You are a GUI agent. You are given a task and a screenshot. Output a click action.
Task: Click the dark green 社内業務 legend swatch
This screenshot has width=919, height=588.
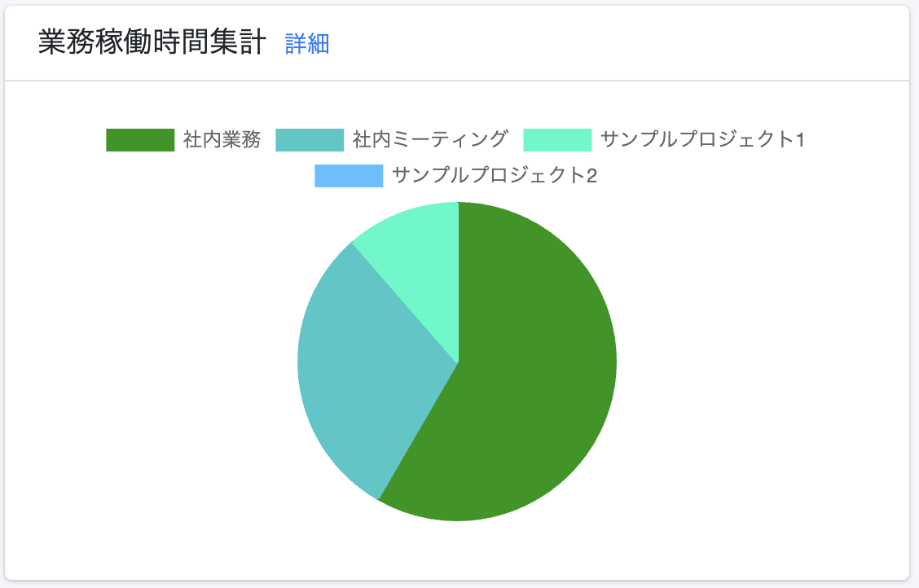click(x=140, y=140)
